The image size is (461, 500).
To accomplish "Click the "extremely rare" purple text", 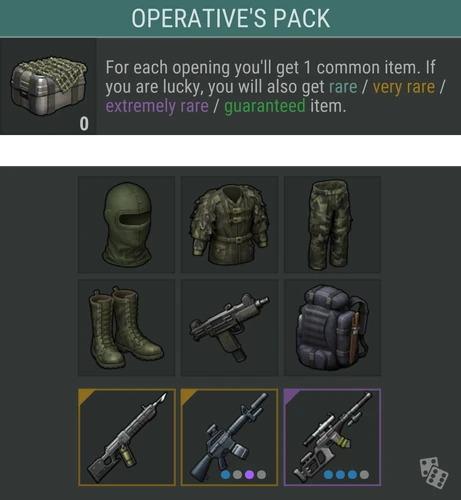I will (157, 106).
